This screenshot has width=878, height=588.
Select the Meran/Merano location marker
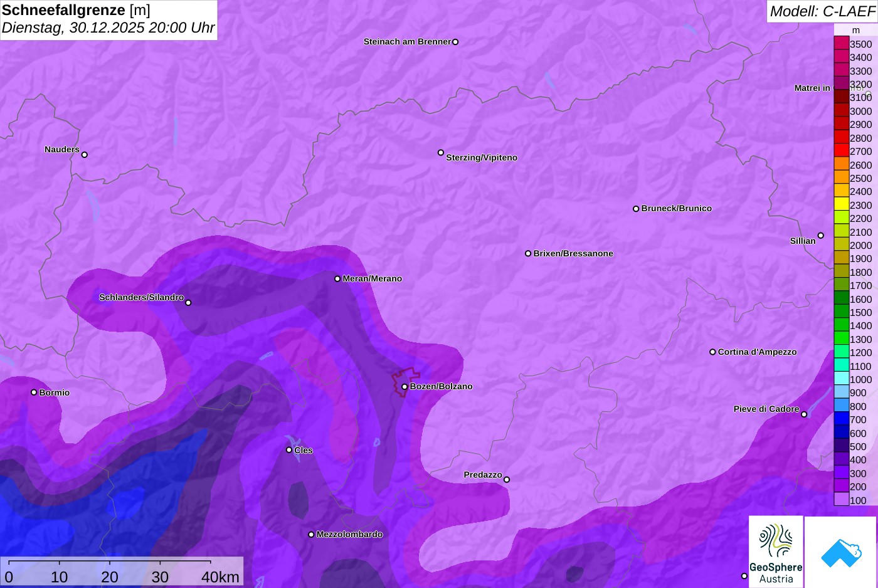(x=337, y=279)
